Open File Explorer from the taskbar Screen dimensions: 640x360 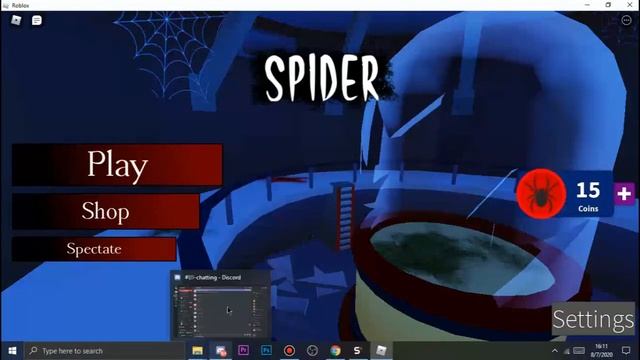coord(198,351)
